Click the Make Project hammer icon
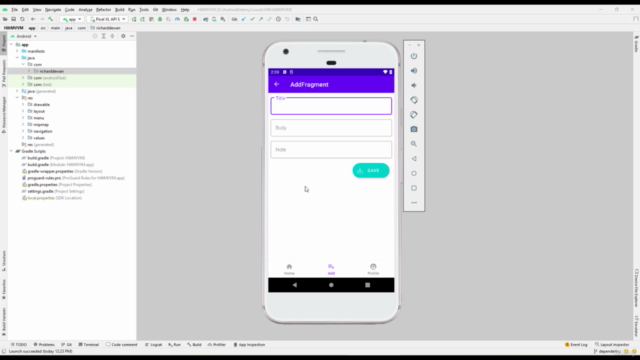640x360 pixels. tap(51, 19)
